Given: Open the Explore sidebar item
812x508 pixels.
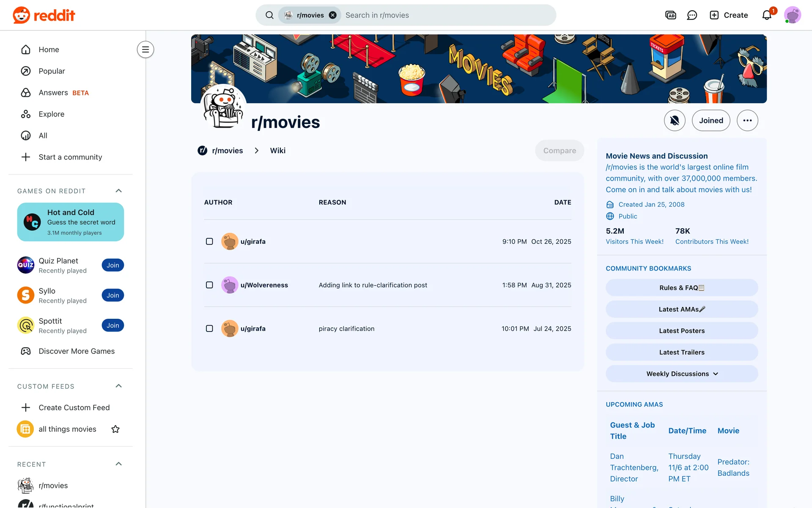Looking at the screenshot, I should (x=51, y=114).
